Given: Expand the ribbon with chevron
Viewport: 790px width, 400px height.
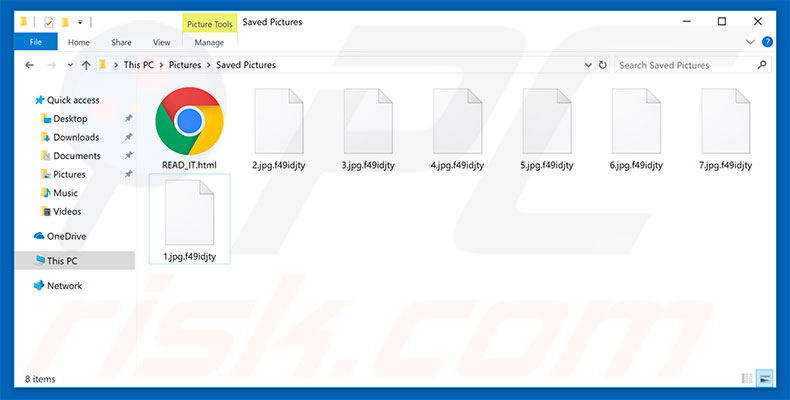Looking at the screenshot, I should click(750, 42).
